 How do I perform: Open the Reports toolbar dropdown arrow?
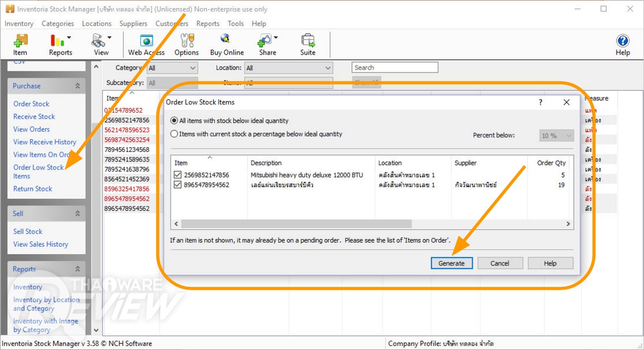pyautogui.click(x=69, y=37)
